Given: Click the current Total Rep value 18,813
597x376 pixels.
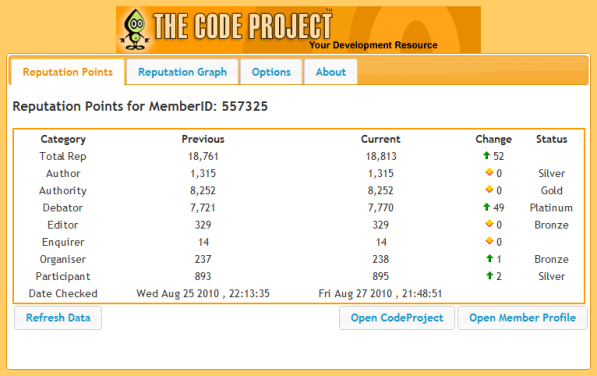Looking at the screenshot, I should coord(381,156).
